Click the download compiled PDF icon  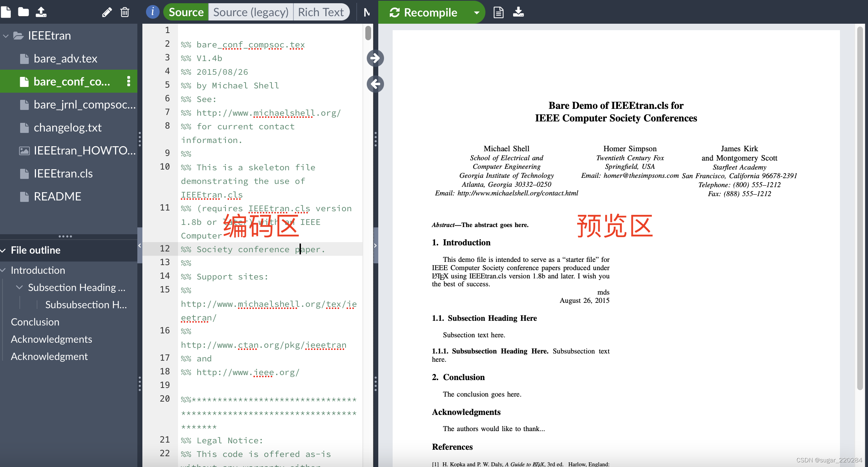point(518,11)
